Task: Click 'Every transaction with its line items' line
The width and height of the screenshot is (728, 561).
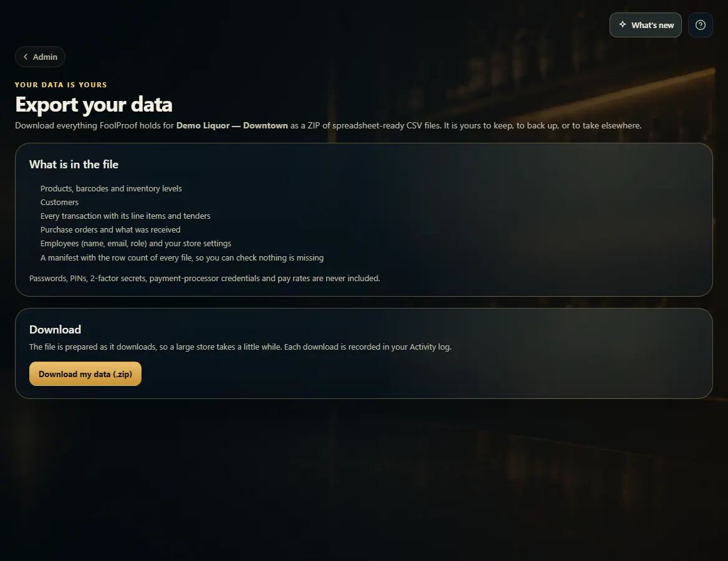Action: click(x=125, y=216)
